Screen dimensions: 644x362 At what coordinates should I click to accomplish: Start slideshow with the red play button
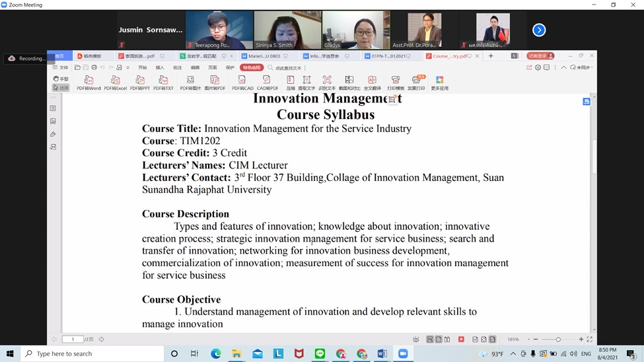[x=461, y=340]
